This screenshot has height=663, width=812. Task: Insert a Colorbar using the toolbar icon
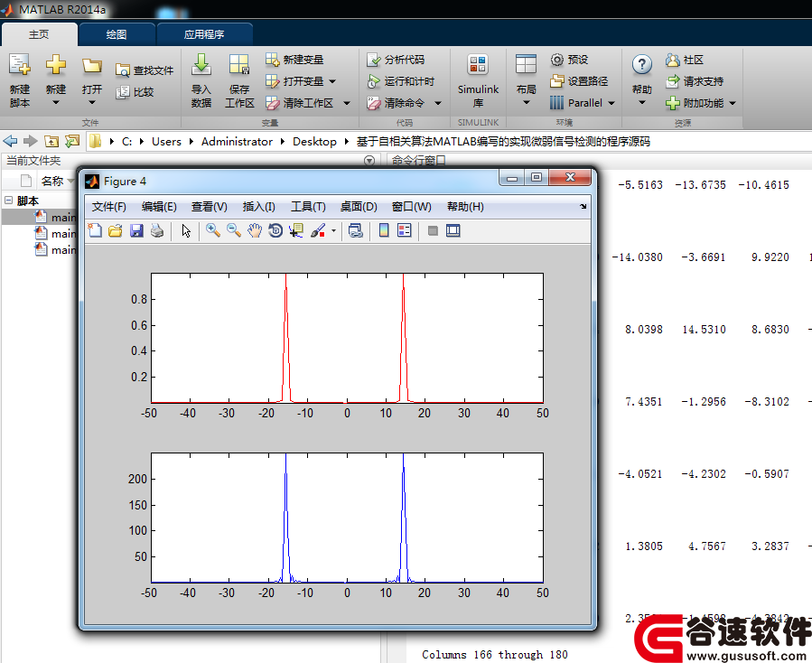click(384, 230)
